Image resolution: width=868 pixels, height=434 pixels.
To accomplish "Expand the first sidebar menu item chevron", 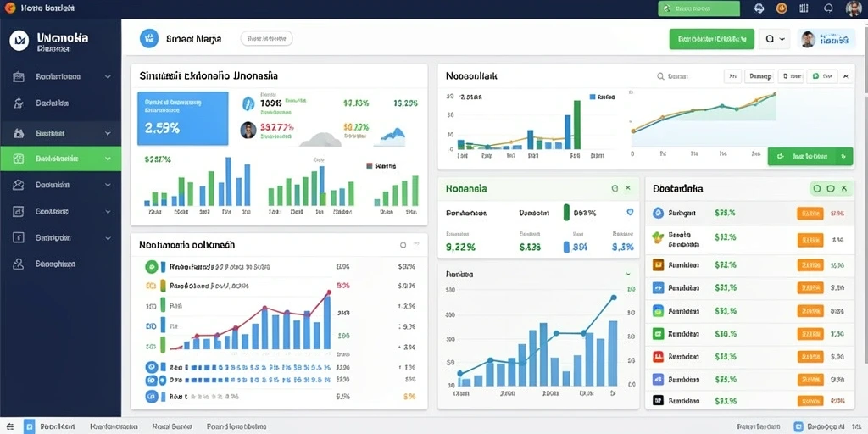I will pyautogui.click(x=108, y=77).
